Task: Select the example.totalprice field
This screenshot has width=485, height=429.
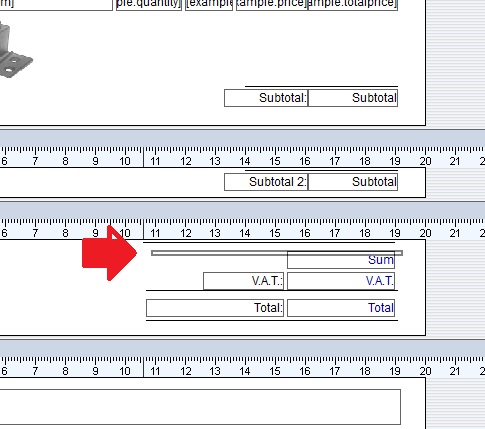Action: pos(353,5)
